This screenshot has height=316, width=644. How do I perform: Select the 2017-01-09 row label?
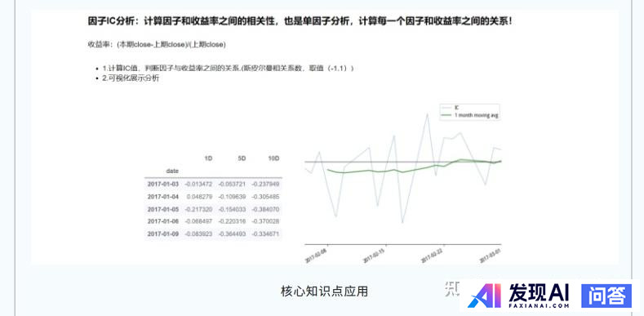(x=163, y=234)
